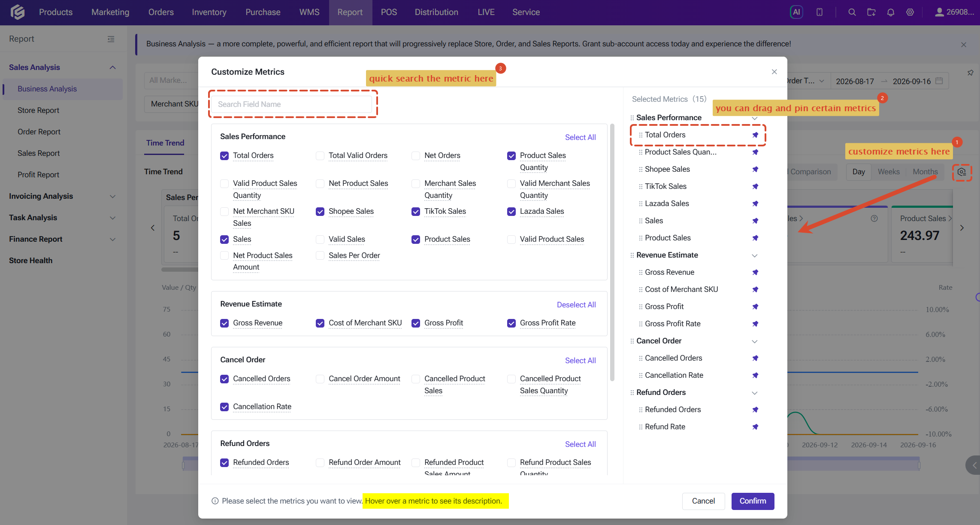Image resolution: width=980 pixels, height=525 pixels.
Task: Collapse the Report sidebar menu icon
Action: click(111, 39)
